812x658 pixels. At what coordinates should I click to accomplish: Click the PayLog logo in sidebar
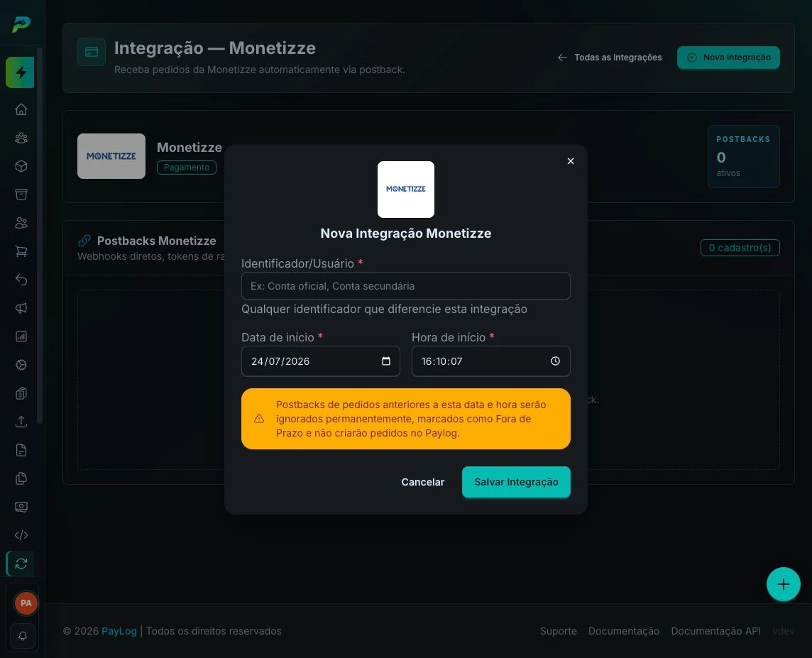point(21,23)
